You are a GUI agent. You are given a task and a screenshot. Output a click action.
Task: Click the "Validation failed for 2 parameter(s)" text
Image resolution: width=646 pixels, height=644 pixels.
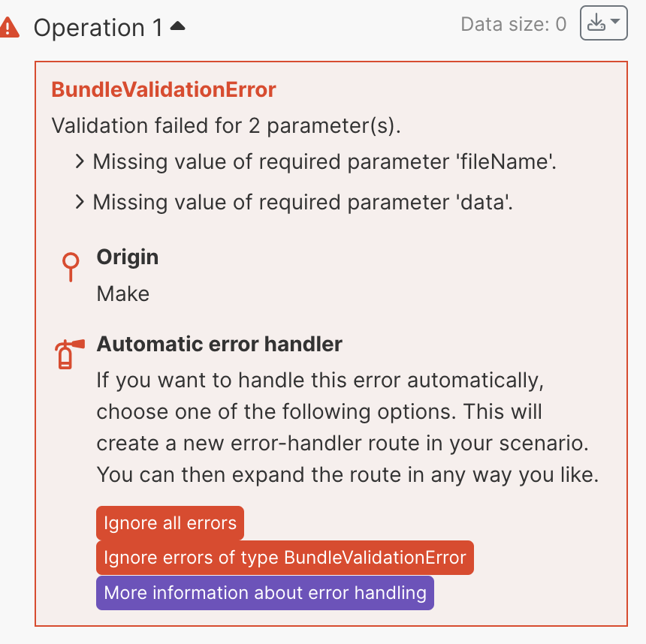(x=226, y=125)
